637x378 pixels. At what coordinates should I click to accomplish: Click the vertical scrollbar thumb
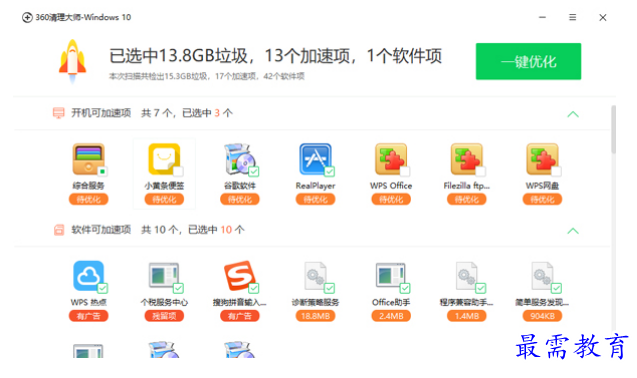pos(613,129)
